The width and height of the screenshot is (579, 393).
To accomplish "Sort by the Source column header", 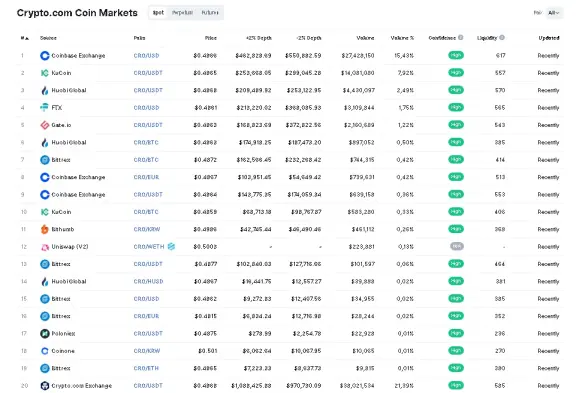I will (48, 38).
